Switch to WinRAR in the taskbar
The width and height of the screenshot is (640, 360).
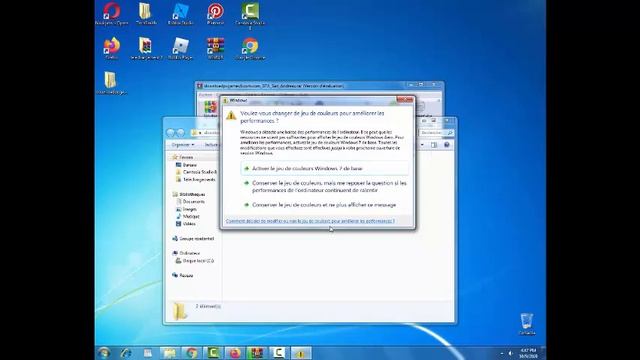tap(256, 353)
